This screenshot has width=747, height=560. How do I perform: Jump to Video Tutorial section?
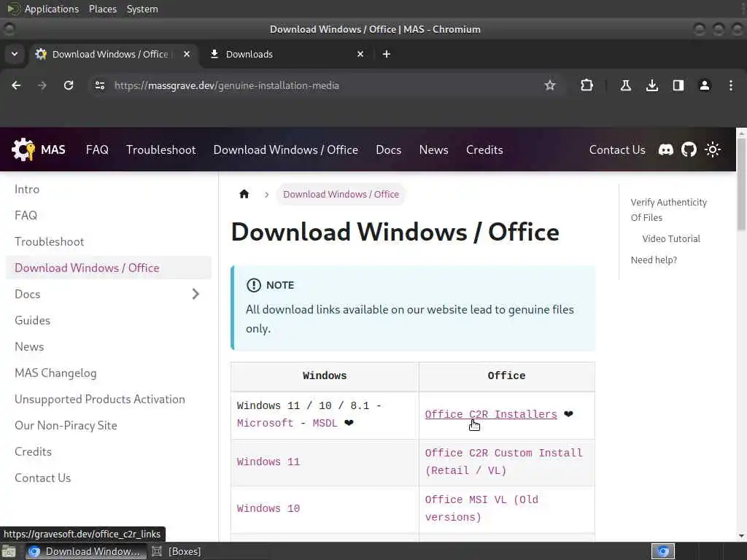[x=671, y=238]
